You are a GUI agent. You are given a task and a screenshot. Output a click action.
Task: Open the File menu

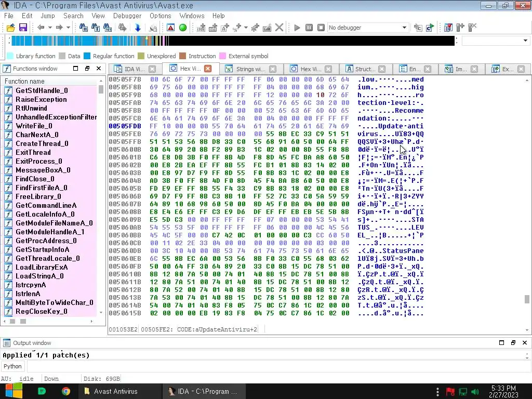9,16
